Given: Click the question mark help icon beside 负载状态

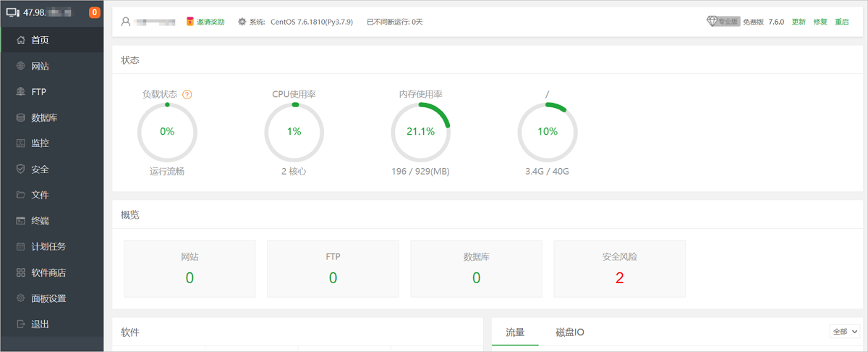Looking at the screenshot, I should point(187,95).
